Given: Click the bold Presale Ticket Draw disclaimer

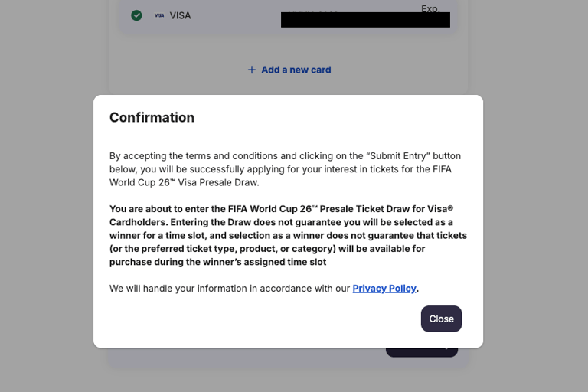Looking at the screenshot, I should pos(288,235).
